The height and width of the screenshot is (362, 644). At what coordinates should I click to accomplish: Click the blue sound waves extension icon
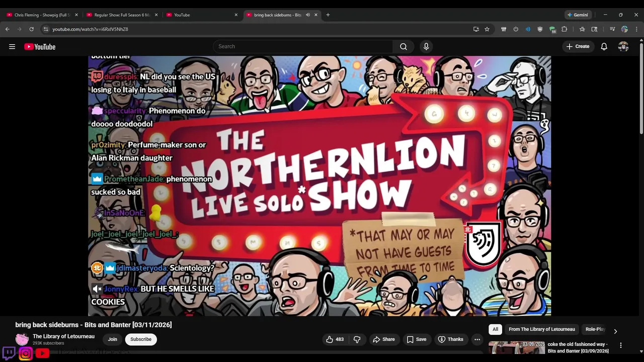tap(528, 29)
